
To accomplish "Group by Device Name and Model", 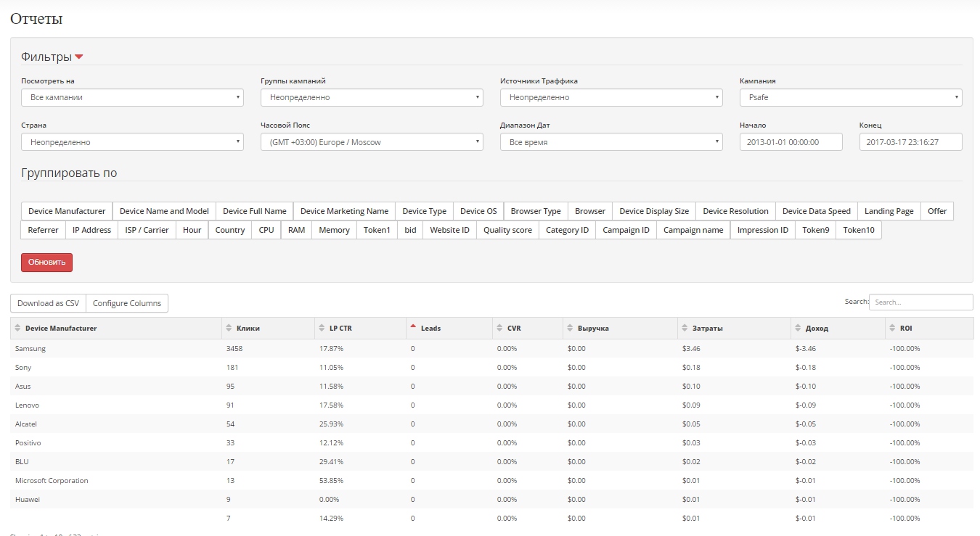I will pyautogui.click(x=164, y=211).
